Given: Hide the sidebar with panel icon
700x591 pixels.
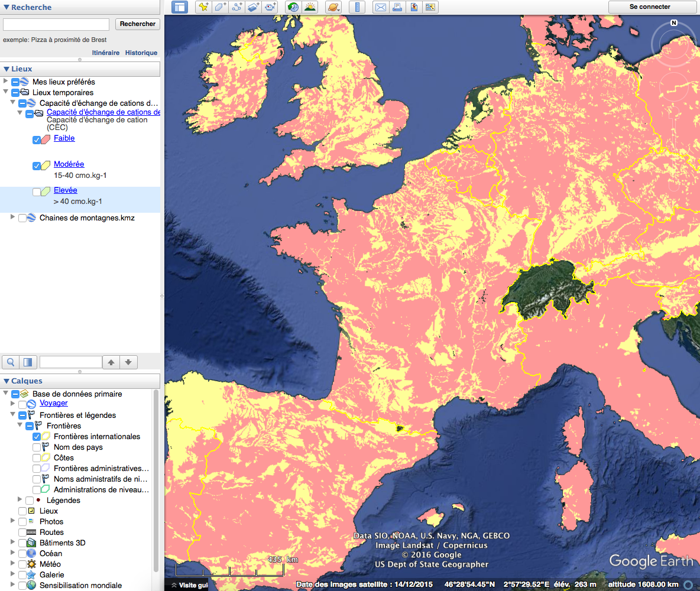Looking at the screenshot, I should pyautogui.click(x=180, y=7).
